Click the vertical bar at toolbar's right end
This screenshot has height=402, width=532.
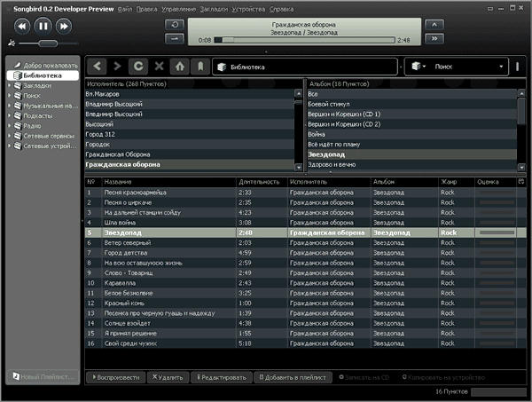coord(517,67)
